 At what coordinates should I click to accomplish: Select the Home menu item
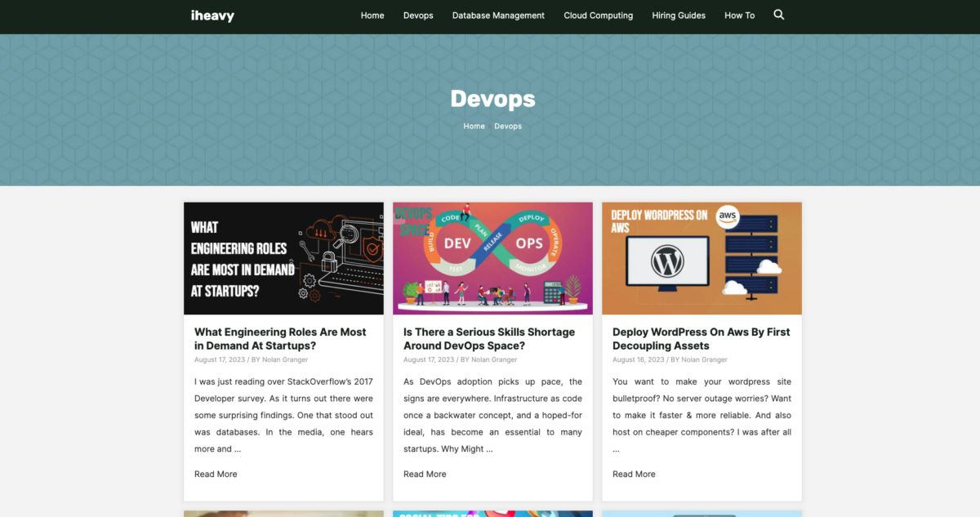point(372,15)
